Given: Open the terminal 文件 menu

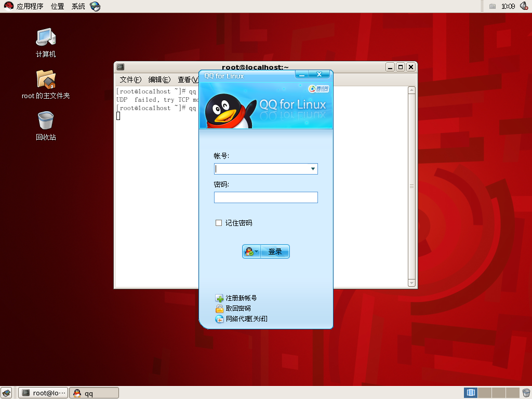Looking at the screenshot, I should [x=130, y=79].
